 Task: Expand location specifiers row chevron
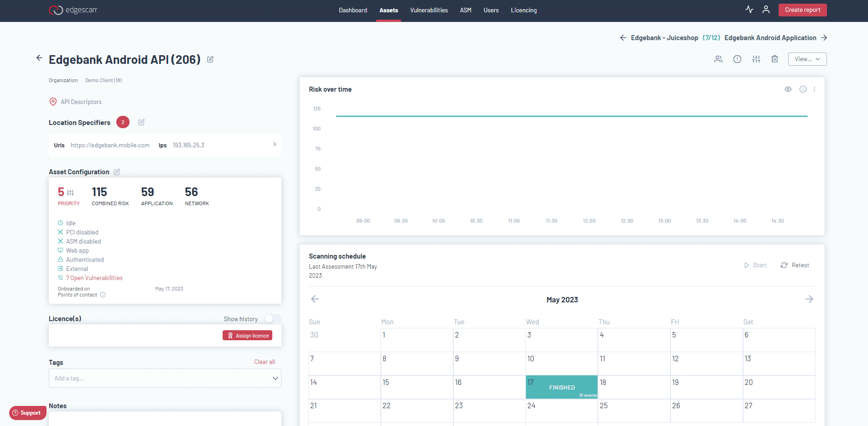coord(275,144)
